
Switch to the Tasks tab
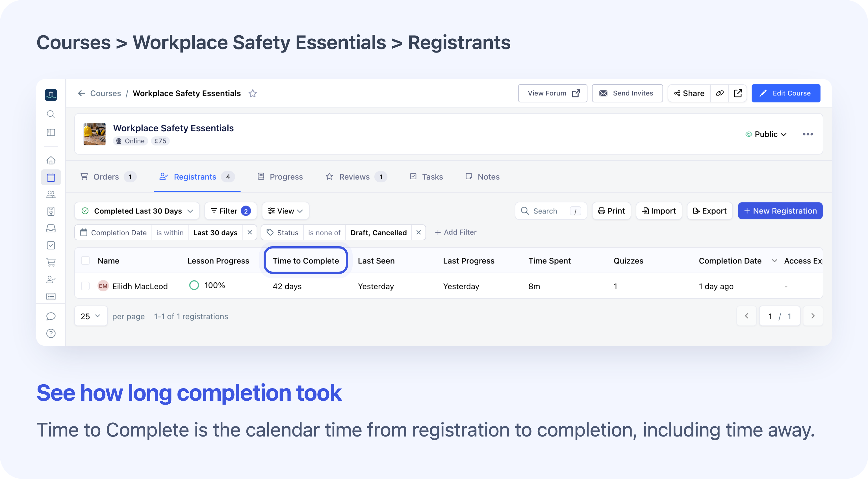pos(427,177)
